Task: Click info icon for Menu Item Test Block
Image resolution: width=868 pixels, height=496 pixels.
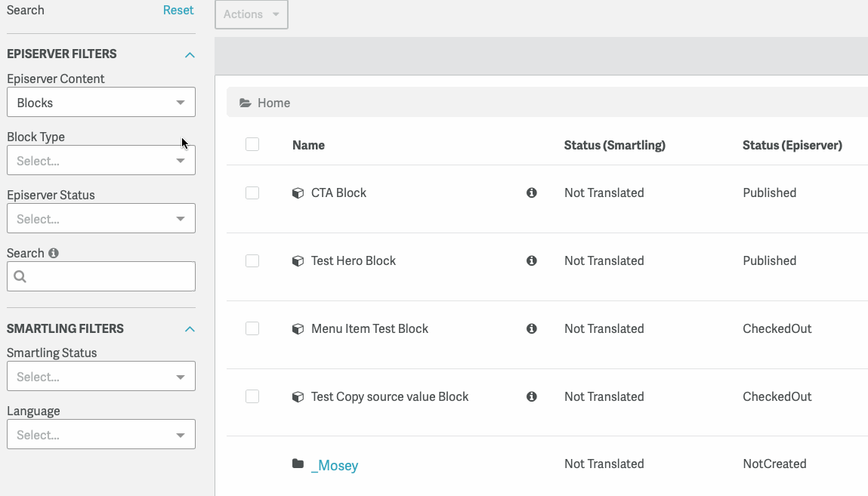Action: pos(532,329)
